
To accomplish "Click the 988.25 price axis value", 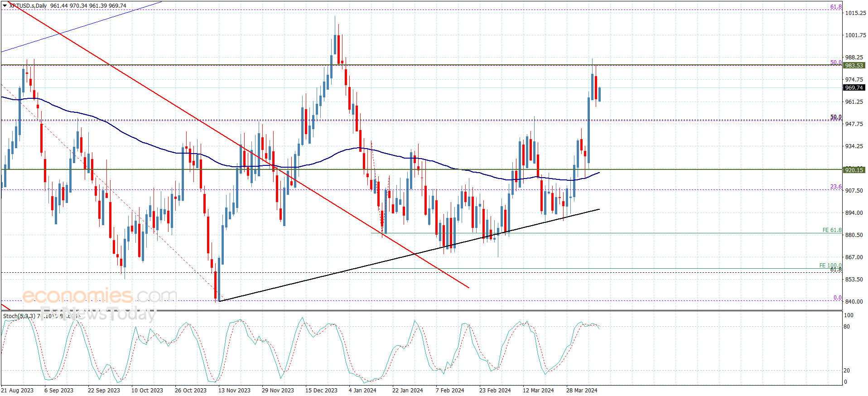I will pyautogui.click(x=854, y=58).
